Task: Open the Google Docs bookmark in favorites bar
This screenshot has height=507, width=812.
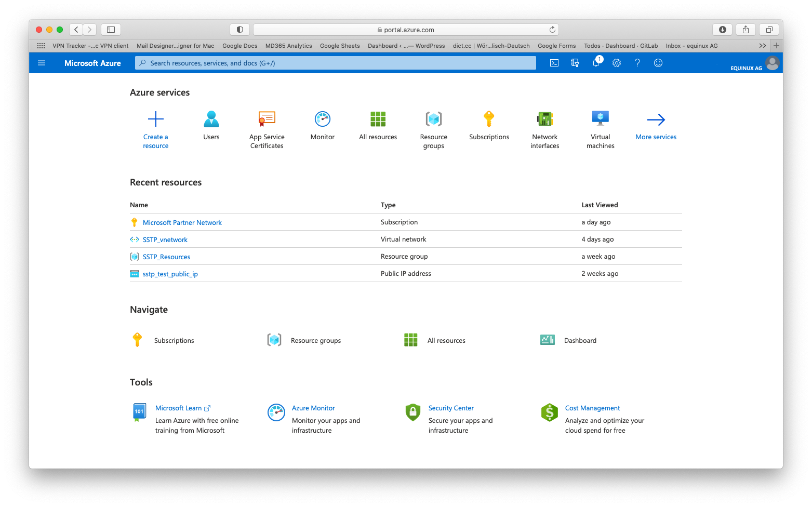Action: pyautogui.click(x=239, y=46)
